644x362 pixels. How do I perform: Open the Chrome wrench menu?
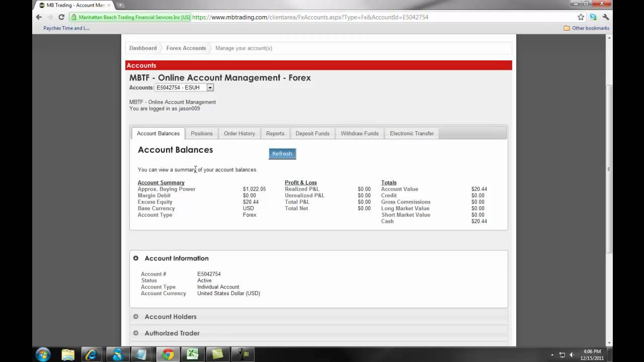click(605, 17)
